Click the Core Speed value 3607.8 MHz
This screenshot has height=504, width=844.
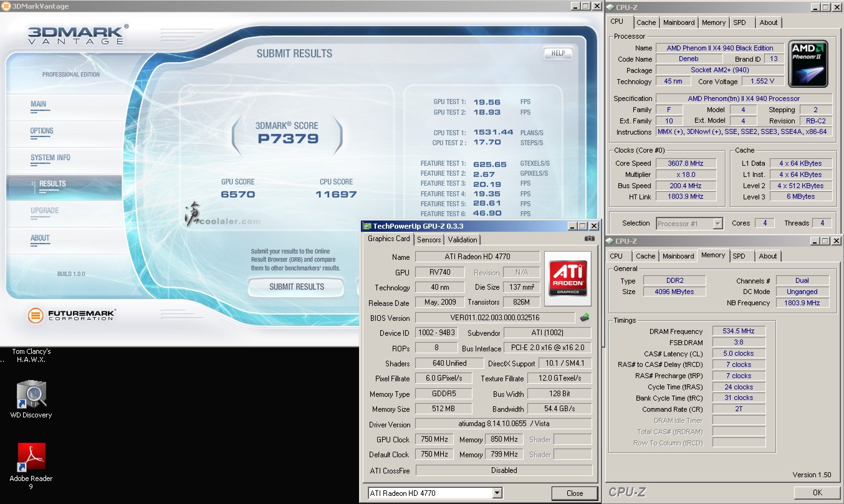click(685, 163)
